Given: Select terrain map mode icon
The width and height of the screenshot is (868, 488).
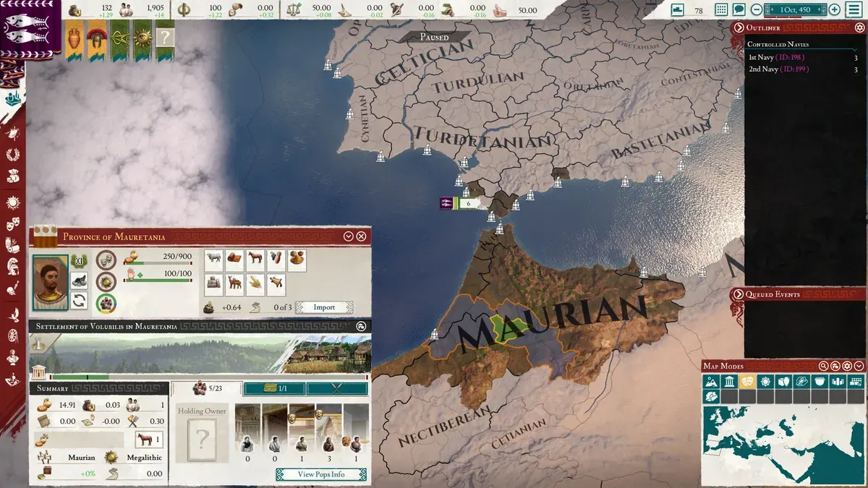Looking at the screenshot, I should coord(711,381).
